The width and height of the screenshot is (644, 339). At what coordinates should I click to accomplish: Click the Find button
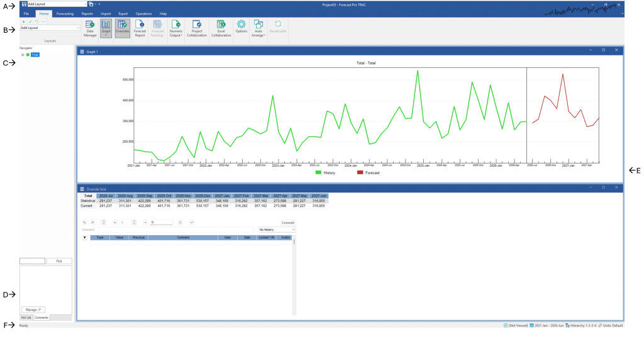pos(59,260)
